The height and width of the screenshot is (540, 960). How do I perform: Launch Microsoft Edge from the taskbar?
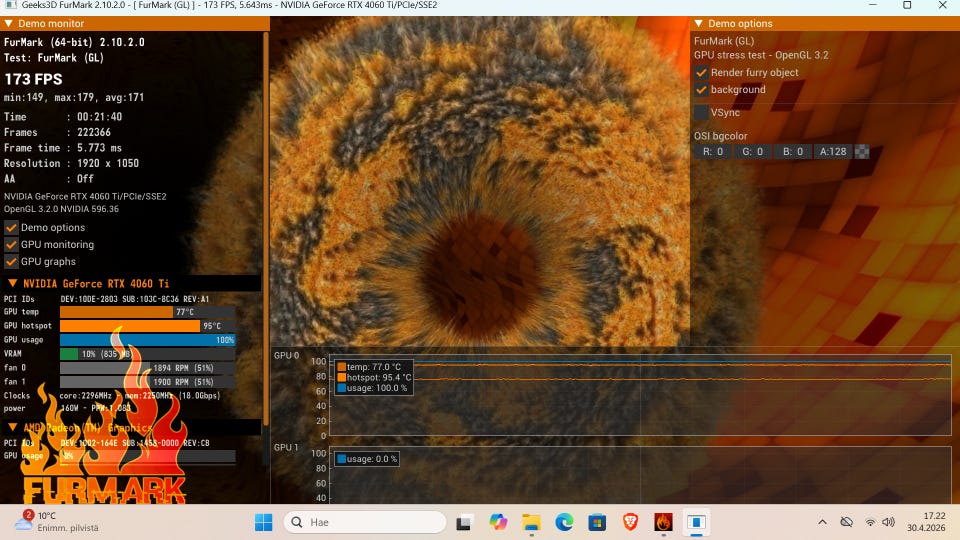564,522
